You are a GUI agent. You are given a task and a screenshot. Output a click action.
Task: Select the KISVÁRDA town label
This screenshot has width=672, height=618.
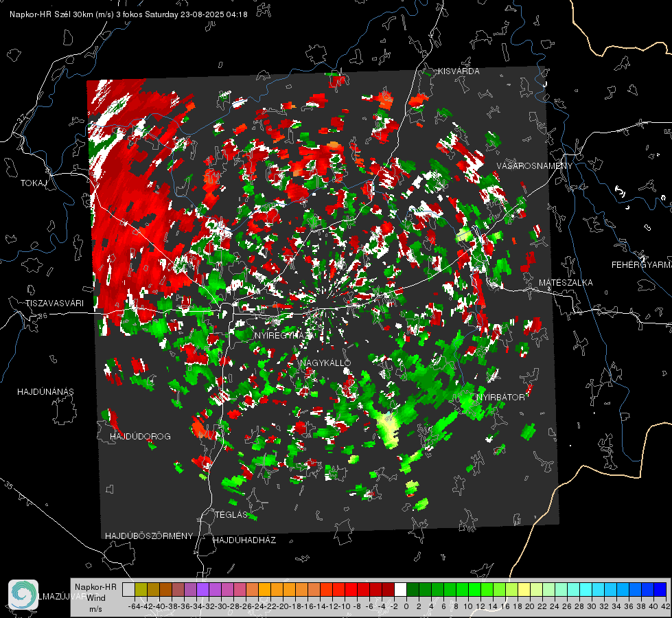coord(459,71)
